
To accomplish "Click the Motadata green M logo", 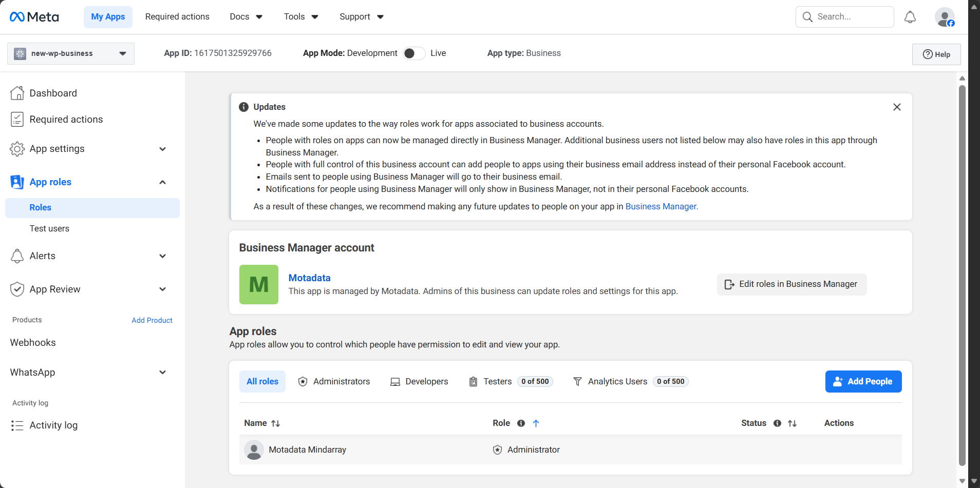I will click(x=259, y=284).
